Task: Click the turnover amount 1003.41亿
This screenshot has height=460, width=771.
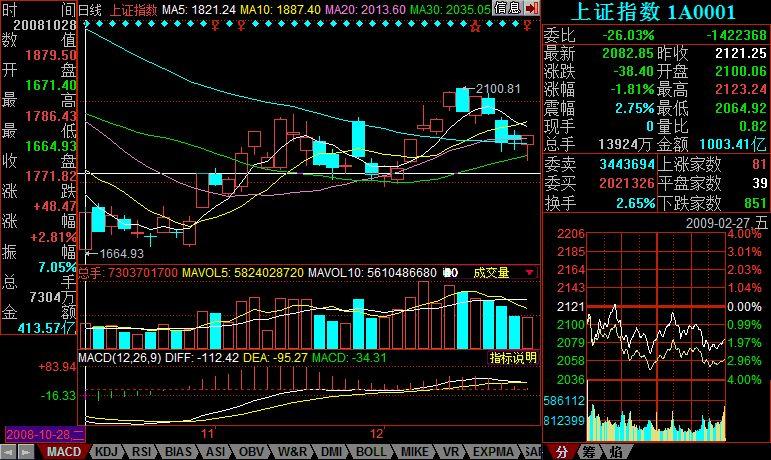Action: pos(733,144)
